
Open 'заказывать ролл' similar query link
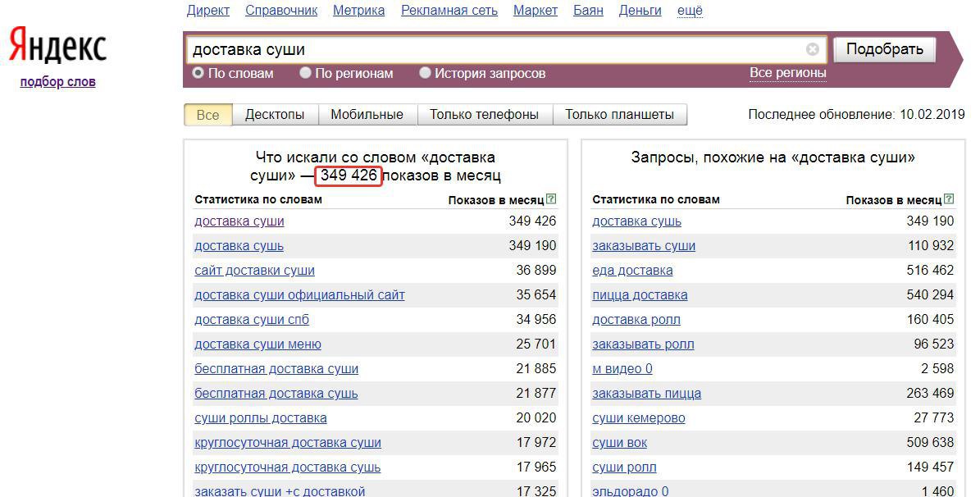(x=643, y=344)
